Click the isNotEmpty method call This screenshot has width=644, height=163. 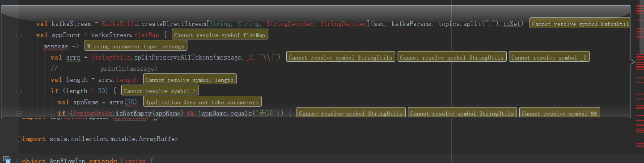[134, 113]
